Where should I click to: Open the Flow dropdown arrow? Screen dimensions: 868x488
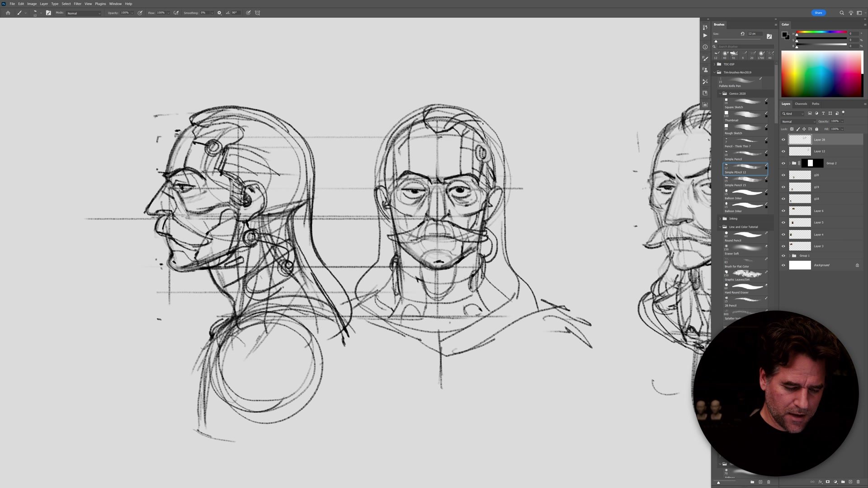tap(168, 13)
